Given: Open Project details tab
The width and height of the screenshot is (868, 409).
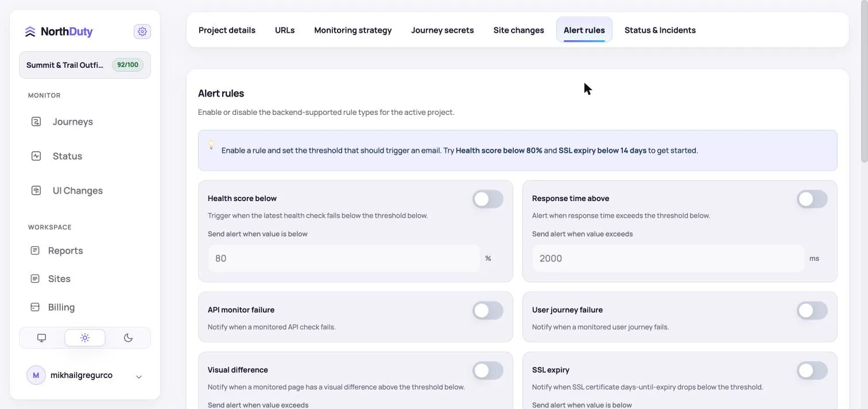Looking at the screenshot, I should [227, 30].
